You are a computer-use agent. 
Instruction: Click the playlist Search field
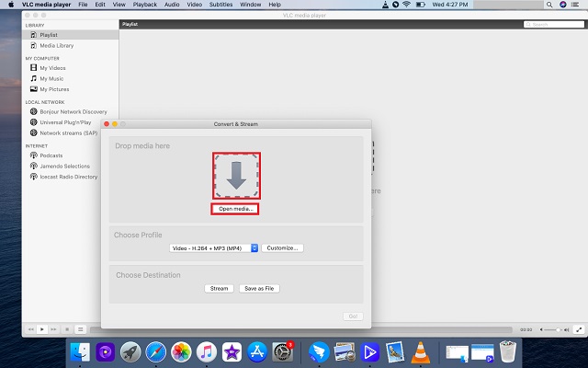554,24
